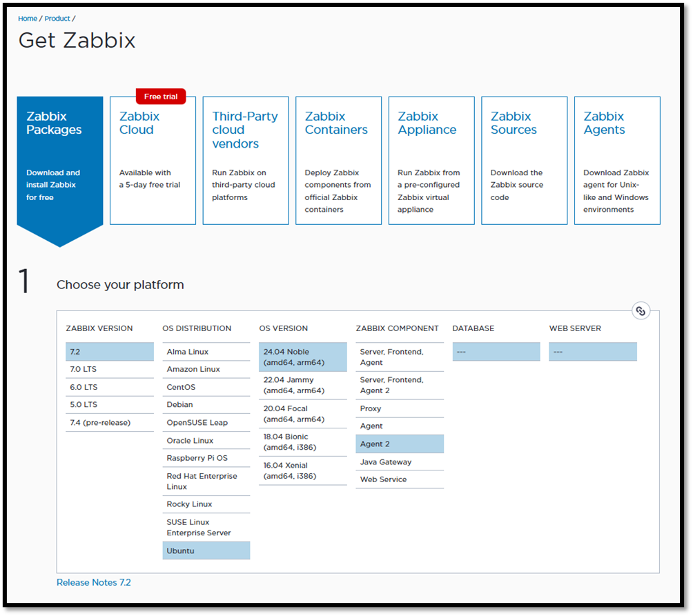Image resolution: width=693 pixels, height=616 pixels.
Task: Select the Proxy component
Action: click(x=399, y=408)
